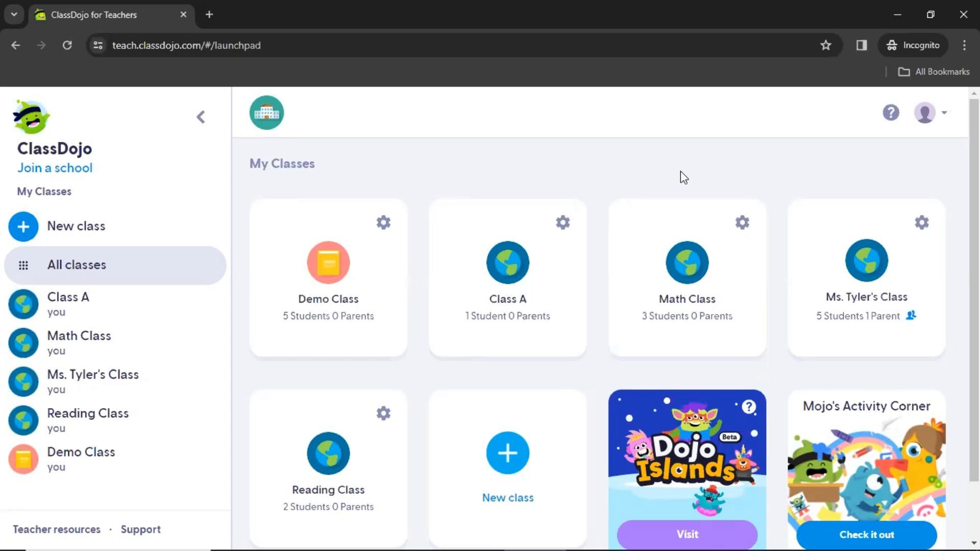
Task: Click the Math Class card globe icon
Action: (687, 263)
